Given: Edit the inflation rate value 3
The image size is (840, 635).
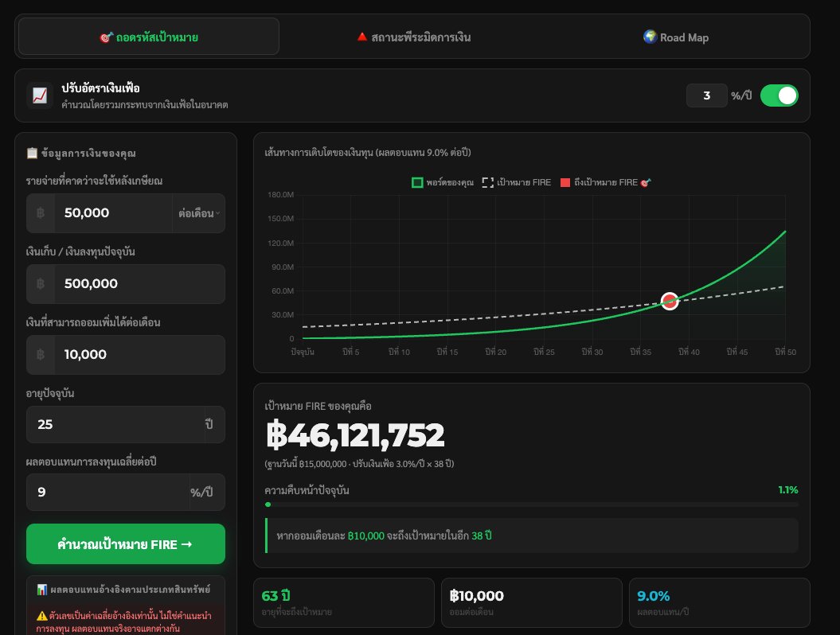Looking at the screenshot, I should point(706,95).
